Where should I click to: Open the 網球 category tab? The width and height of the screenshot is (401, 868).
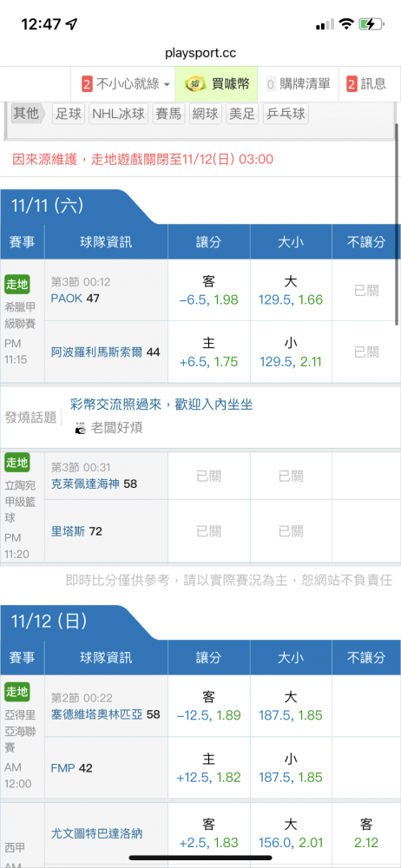click(205, 114)
